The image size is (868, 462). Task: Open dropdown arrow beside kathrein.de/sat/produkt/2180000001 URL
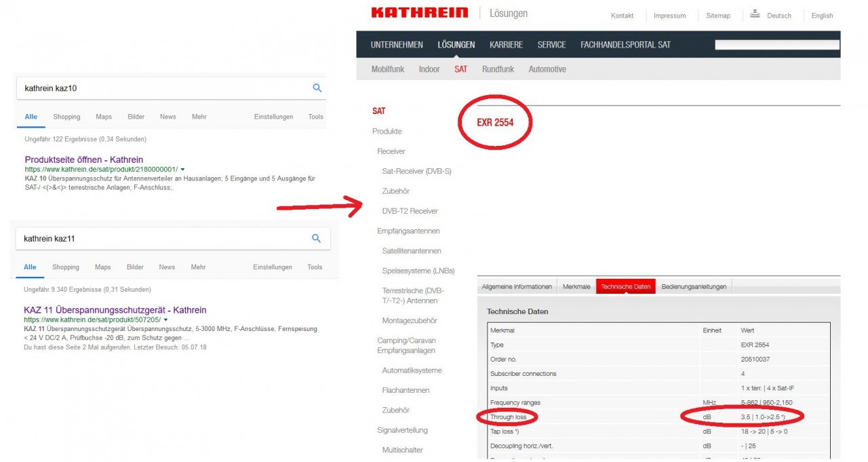pos(183,169)
